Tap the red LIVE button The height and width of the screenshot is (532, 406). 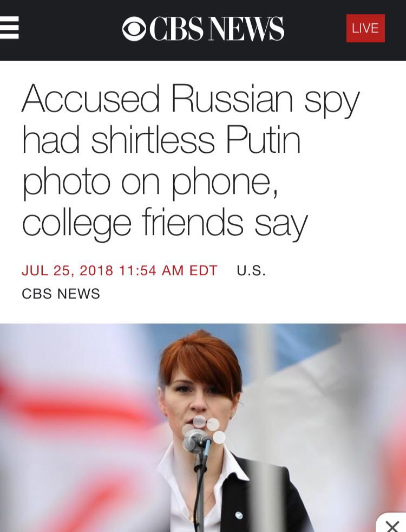(365, 28)
